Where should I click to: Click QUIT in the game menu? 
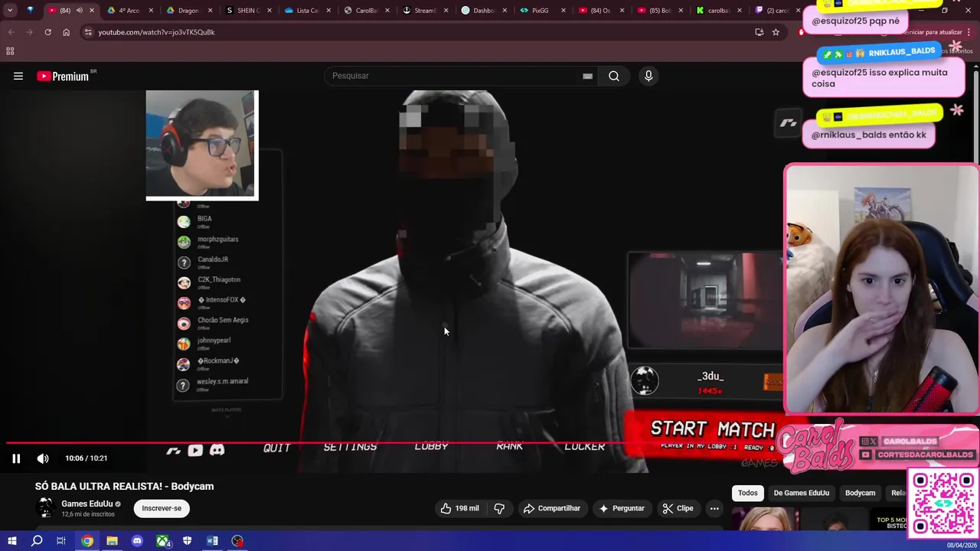click(x=277, y=448)
